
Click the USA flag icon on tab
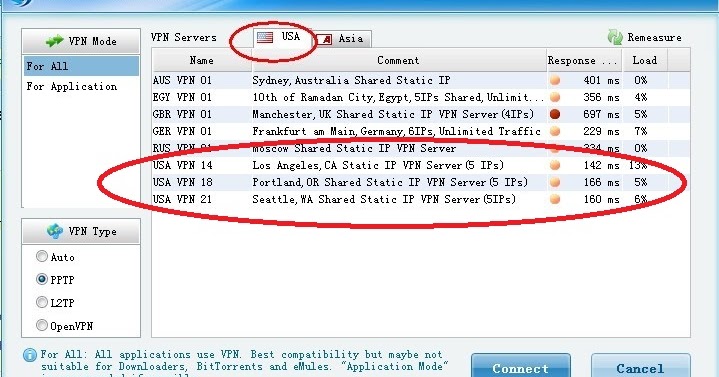coord(265,37)
